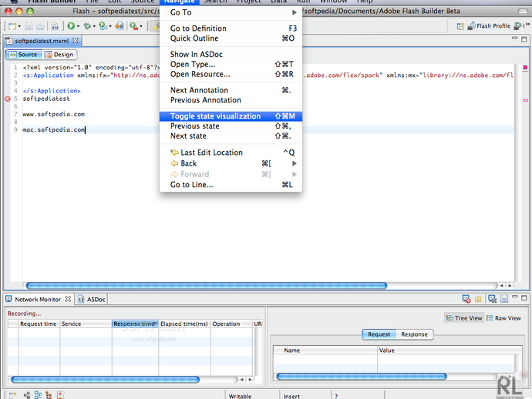Click the Clear entries monitor icon
The height and width of the screenshot is (399, 532).
point(493,299)
